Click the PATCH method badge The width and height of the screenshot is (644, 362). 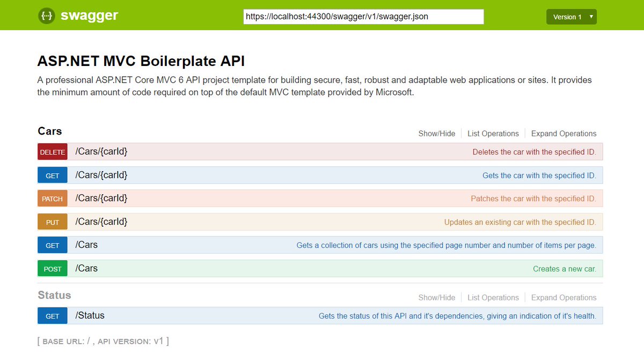pyautogui.click(x=53, y=198)
